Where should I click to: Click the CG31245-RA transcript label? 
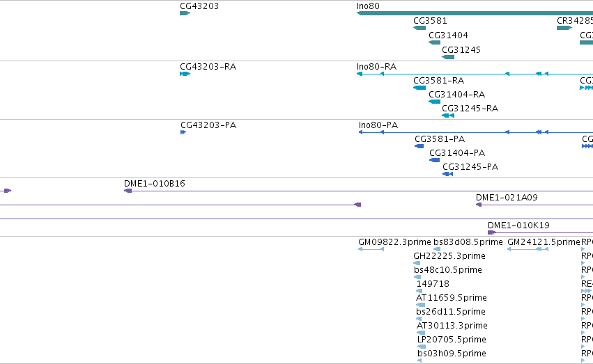(470, 109)
